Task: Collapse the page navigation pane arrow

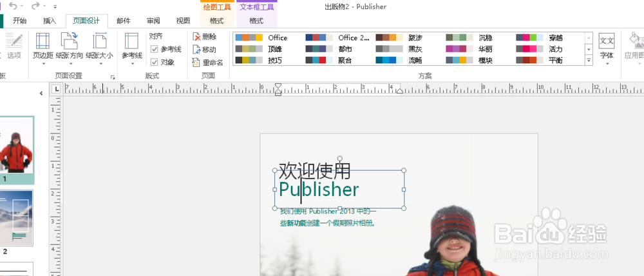Action: pos(41,94)
